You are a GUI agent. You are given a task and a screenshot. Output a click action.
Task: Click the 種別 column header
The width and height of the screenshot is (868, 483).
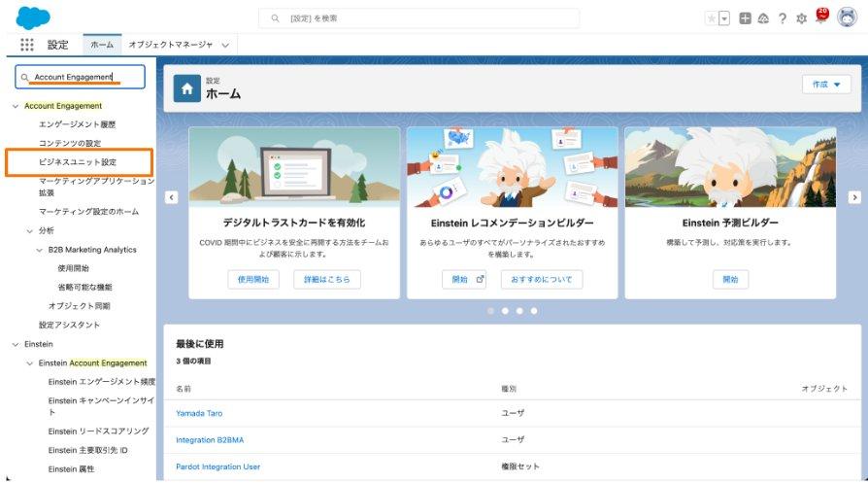(x=509, y=389)
